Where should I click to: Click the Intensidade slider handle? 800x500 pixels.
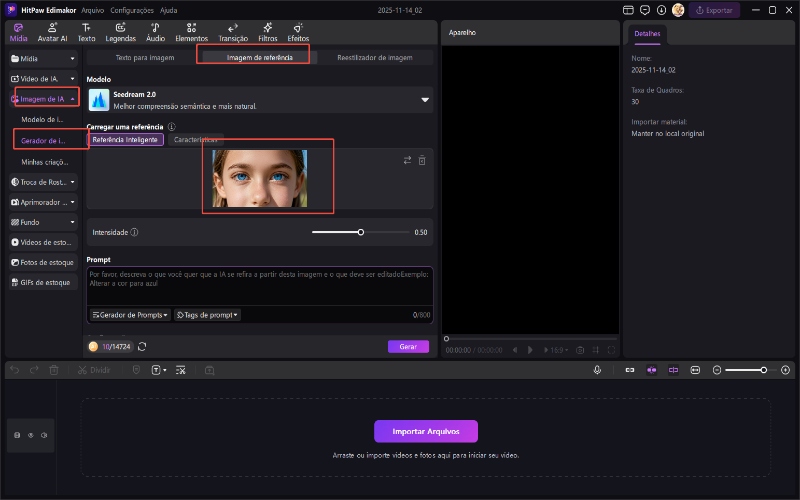tap(361, 232)
